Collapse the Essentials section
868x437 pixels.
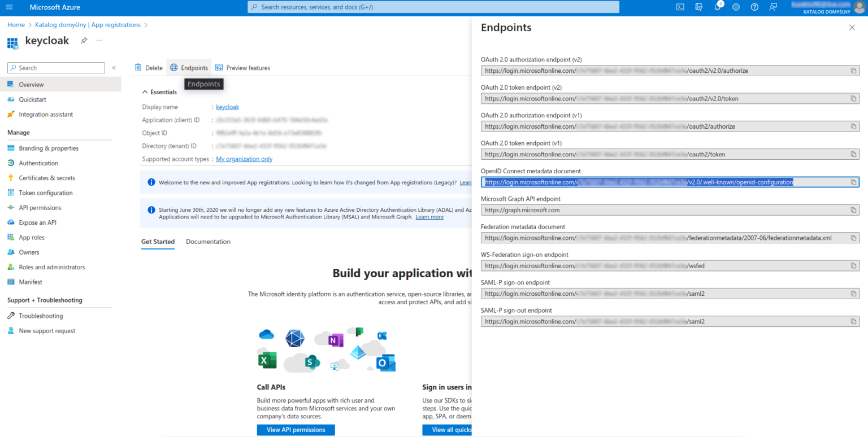146,91
